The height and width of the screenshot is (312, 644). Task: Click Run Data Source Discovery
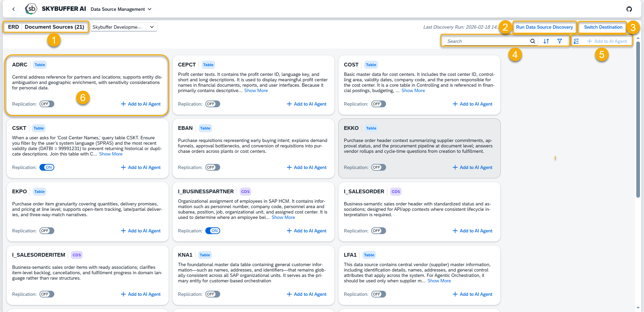tap(544, 27)
